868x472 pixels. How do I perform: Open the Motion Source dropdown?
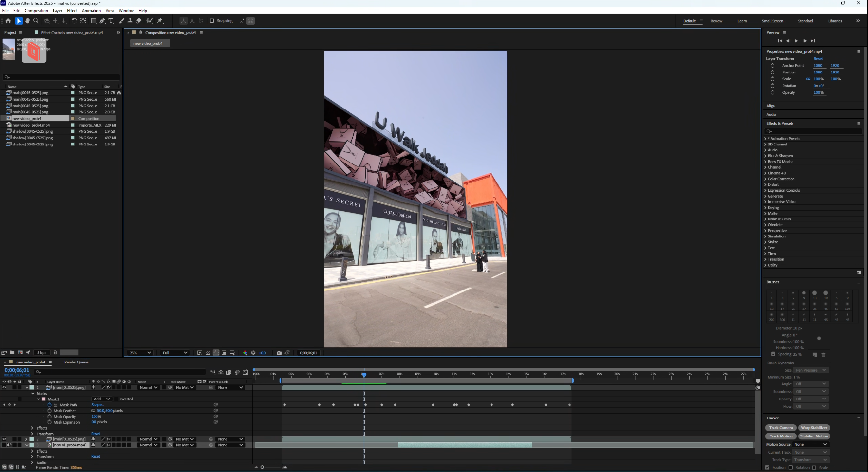[x=811, y=444]
